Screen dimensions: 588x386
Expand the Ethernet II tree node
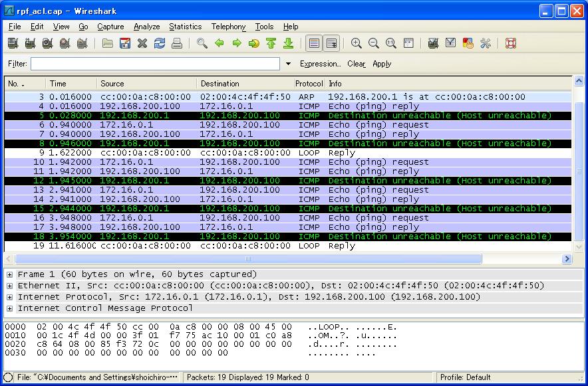[10, 286]
